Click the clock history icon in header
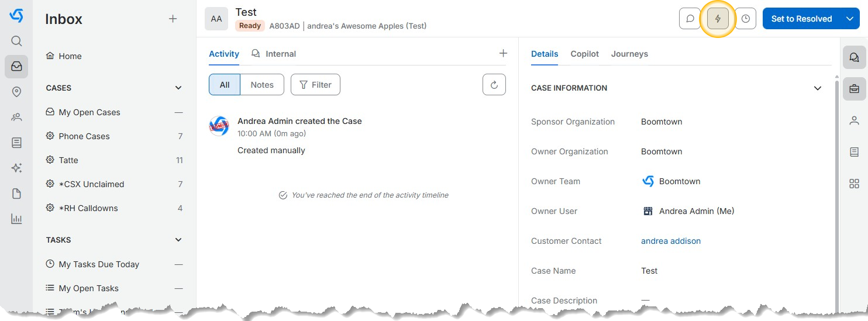The image size is (868, 321). [x=745, y=19]
